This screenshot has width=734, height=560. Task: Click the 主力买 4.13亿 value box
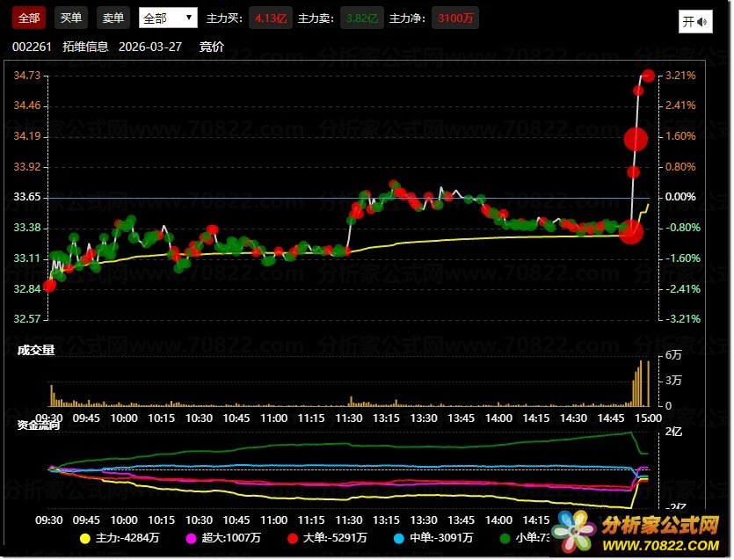tap(271, 18)
